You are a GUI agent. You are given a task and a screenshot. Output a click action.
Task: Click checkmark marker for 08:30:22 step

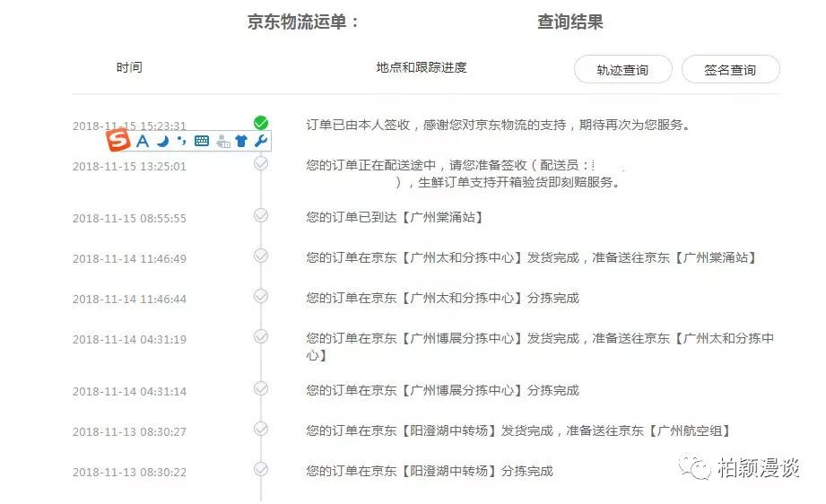pos(261,469)
